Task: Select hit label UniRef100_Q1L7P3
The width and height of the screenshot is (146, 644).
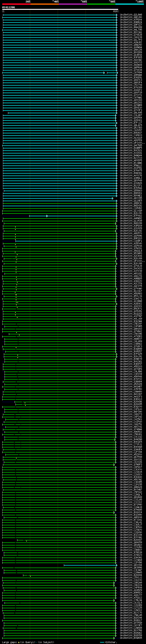Action: pos(131,40)
